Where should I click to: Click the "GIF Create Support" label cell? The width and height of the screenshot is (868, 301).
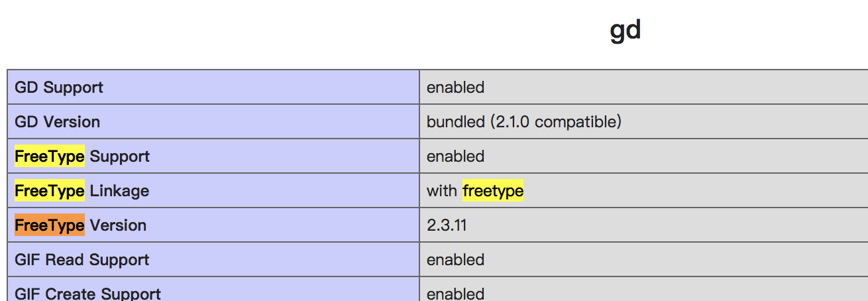pos(87,294)
